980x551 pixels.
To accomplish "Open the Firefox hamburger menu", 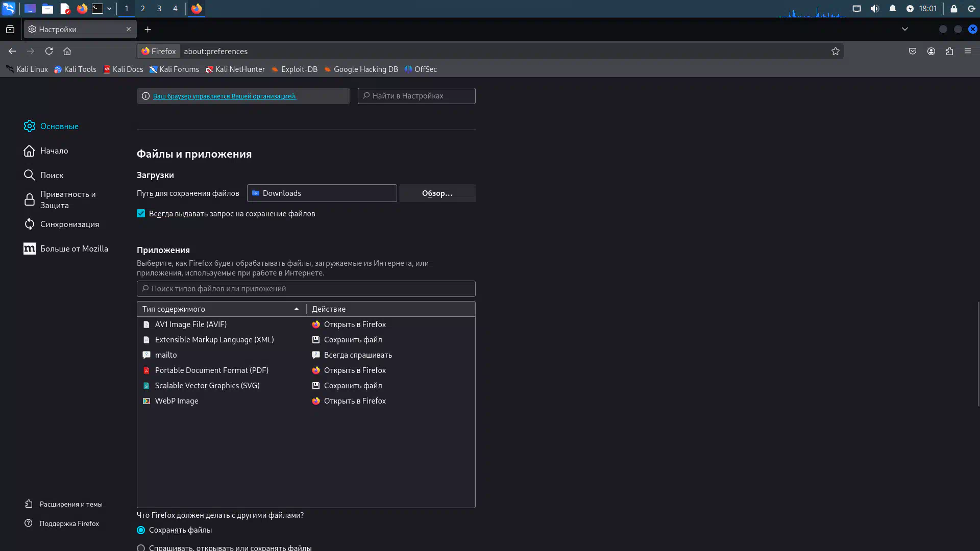I will 968,51.
